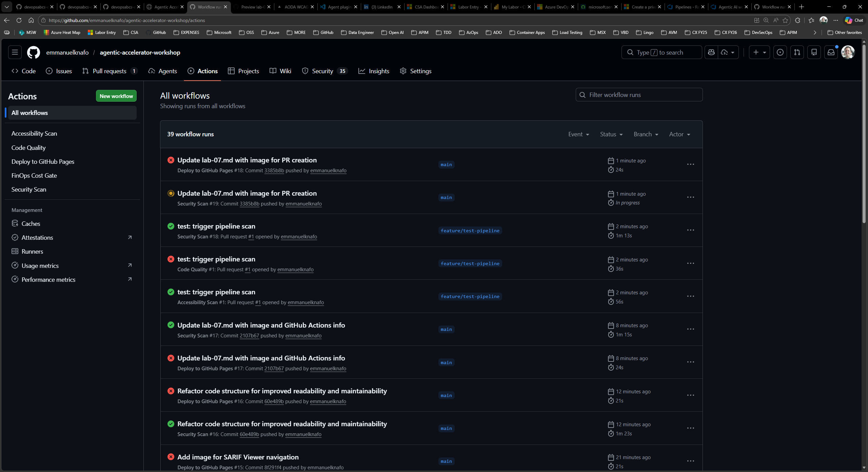Open Copilot from the header icon
Image resolution: width=868 pixels, height=472 pixels.
pyautogui.click(x=711, y=52)
